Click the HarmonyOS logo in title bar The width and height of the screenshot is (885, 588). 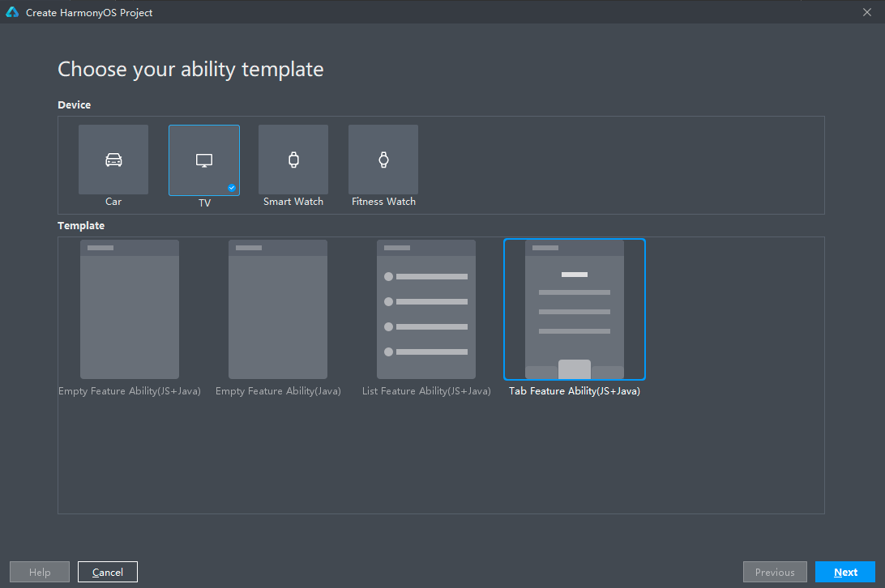12,12
